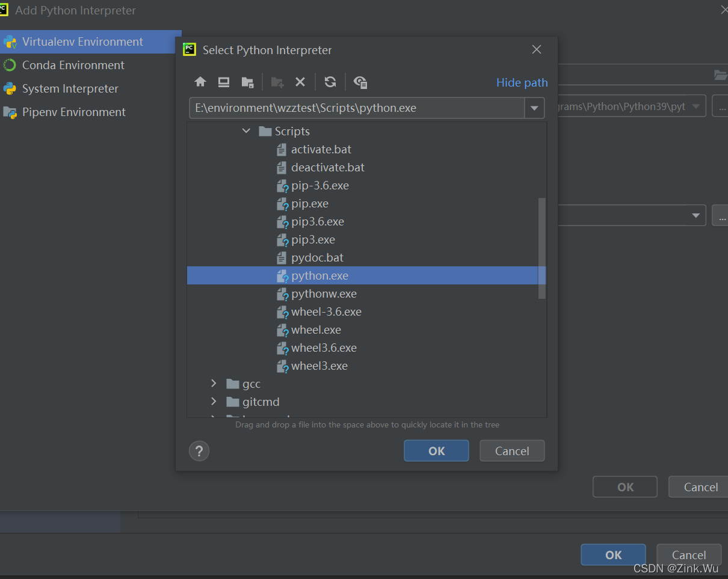The image size is (728, 579).
Task: Click the activate.bat file icon
Action: tap(282, 149)
